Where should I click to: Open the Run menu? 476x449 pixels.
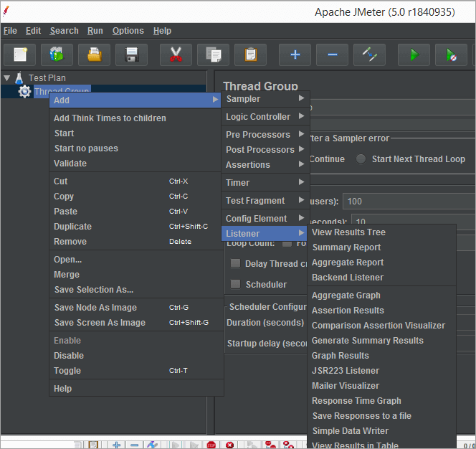(95, 31)
